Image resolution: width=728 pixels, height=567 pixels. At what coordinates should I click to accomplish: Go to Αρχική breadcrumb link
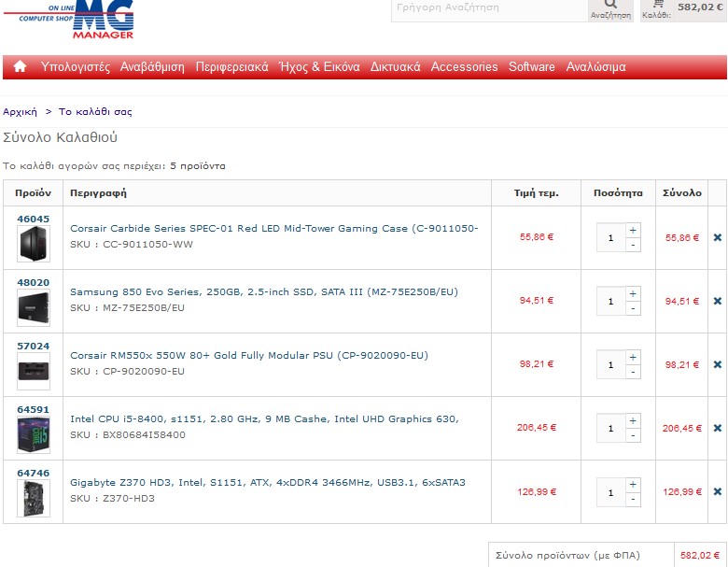pos(20,111)
